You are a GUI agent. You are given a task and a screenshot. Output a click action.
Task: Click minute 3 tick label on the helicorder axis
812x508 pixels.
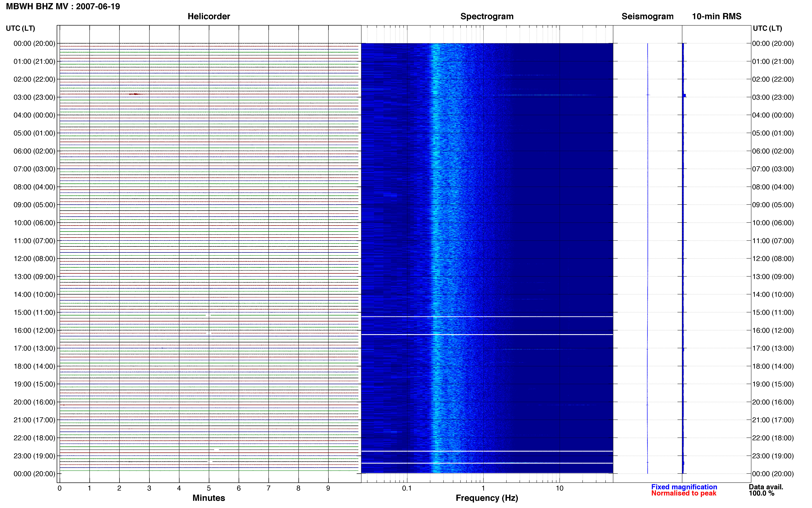(x=149, y=488)
